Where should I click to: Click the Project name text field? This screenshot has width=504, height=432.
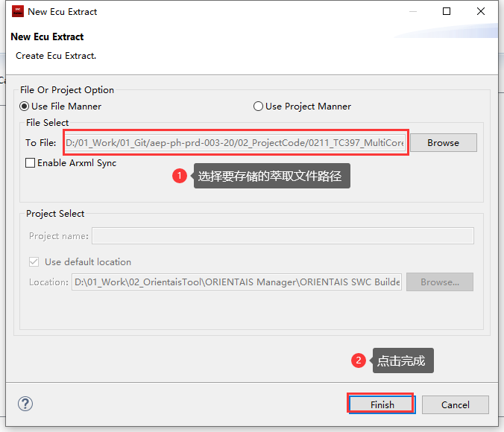pos(282,236)
